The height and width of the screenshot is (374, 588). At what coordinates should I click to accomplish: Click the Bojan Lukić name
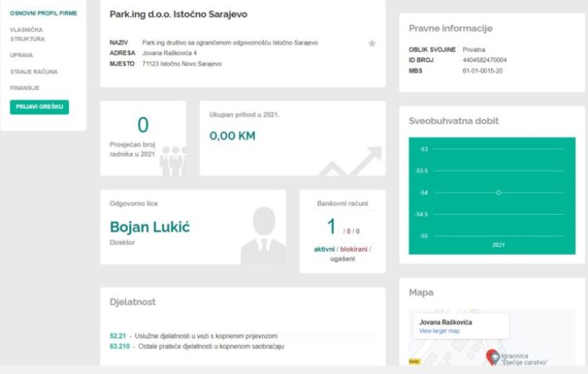coord(150,227)
